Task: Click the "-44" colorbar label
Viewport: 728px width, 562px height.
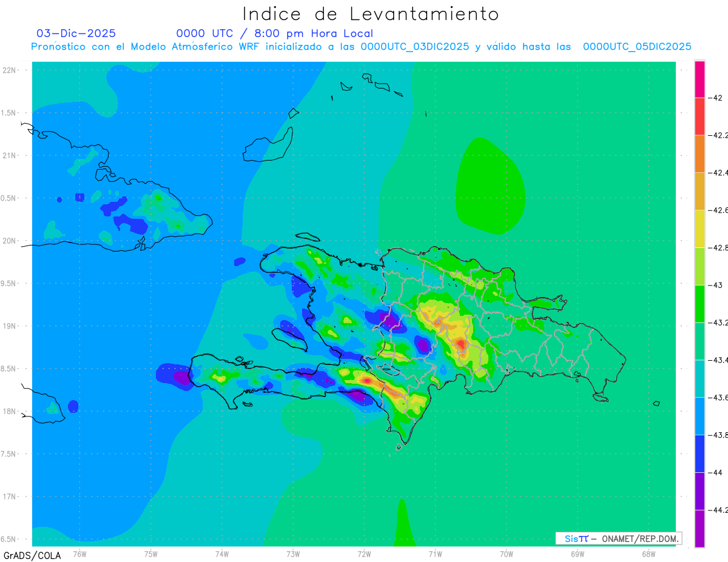Action: coord(715,473)
